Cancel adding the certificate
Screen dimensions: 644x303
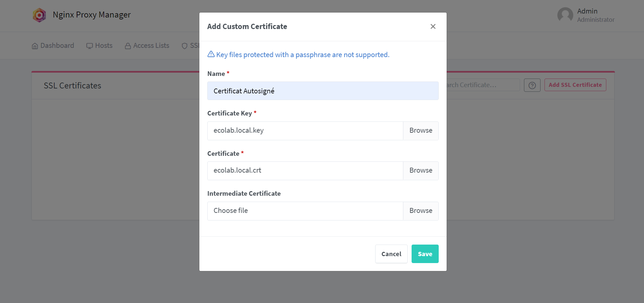(391, 254)
